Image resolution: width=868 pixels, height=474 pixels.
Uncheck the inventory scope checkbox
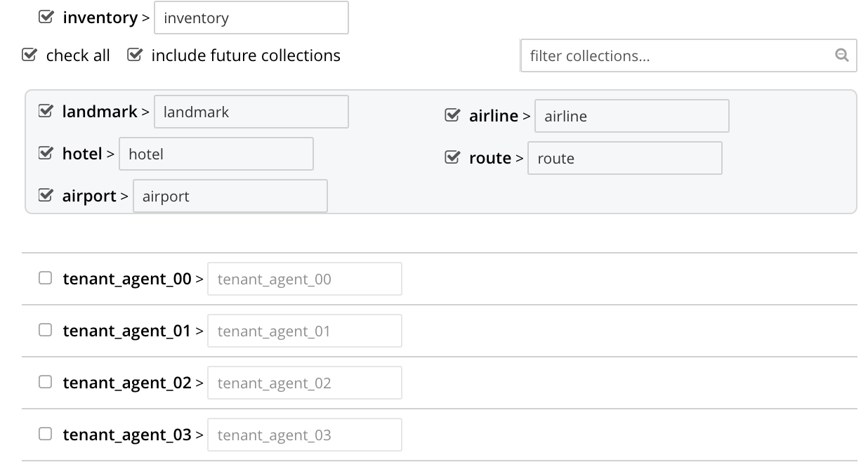46,17
